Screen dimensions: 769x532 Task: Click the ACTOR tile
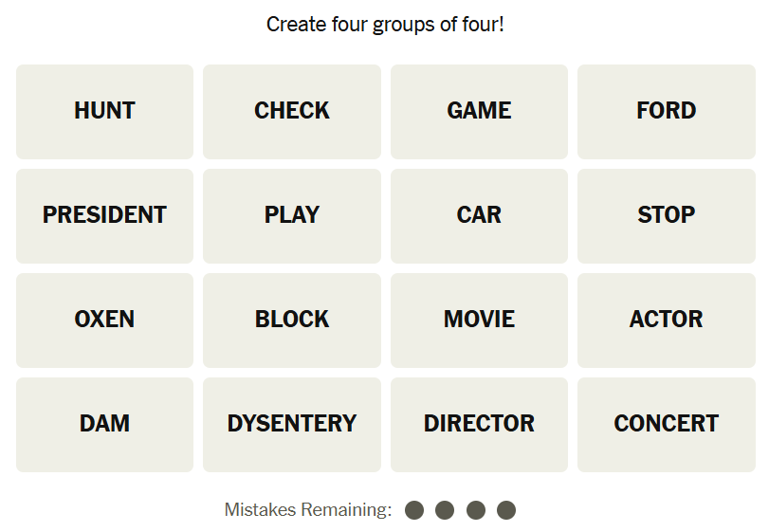click(x=666, y=320)
